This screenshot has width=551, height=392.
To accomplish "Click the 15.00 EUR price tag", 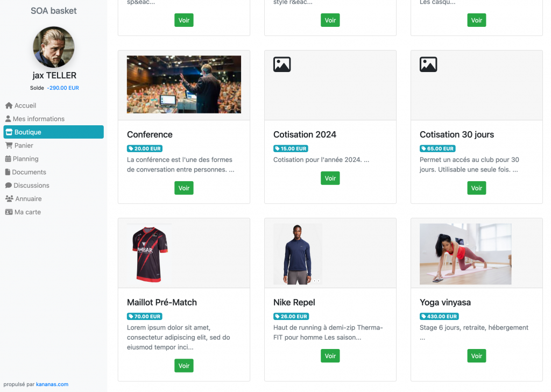I will (291, 148).
